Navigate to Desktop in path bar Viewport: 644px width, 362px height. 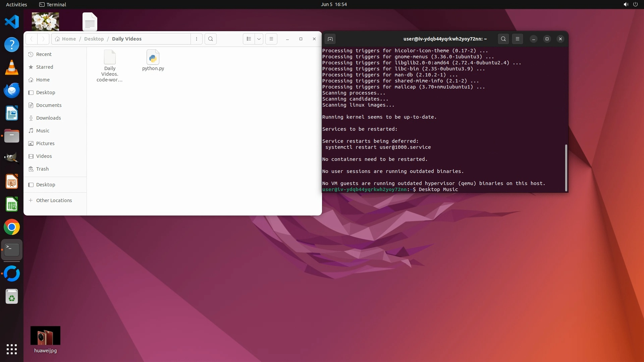(94, 39)
